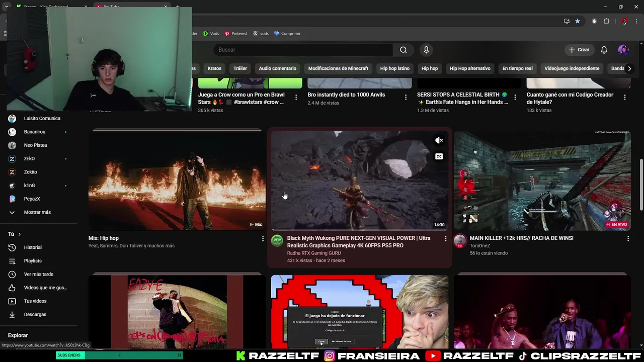The width and height of the screenshot is (644, 362).
Task: Open options for Mix: Hip hop
Action: coord(263,239)
